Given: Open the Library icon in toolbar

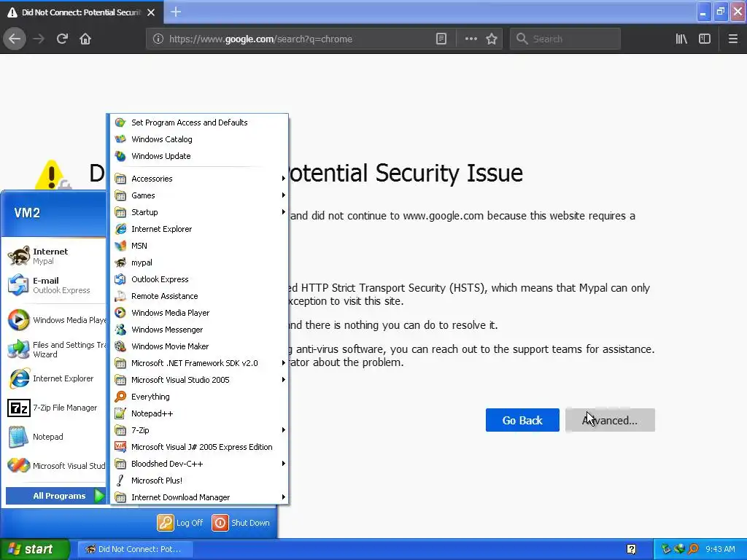Looking at the screenshot, I should [x=681, y=39].
